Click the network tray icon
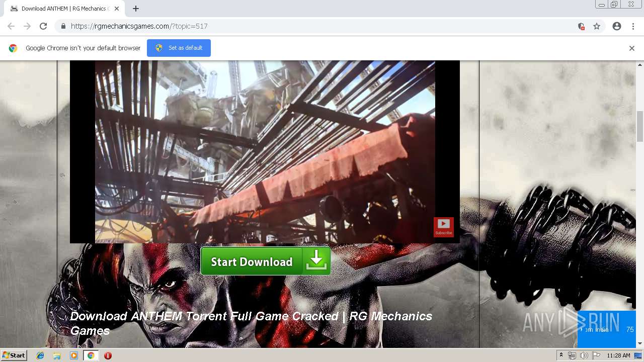 (572, 355)
